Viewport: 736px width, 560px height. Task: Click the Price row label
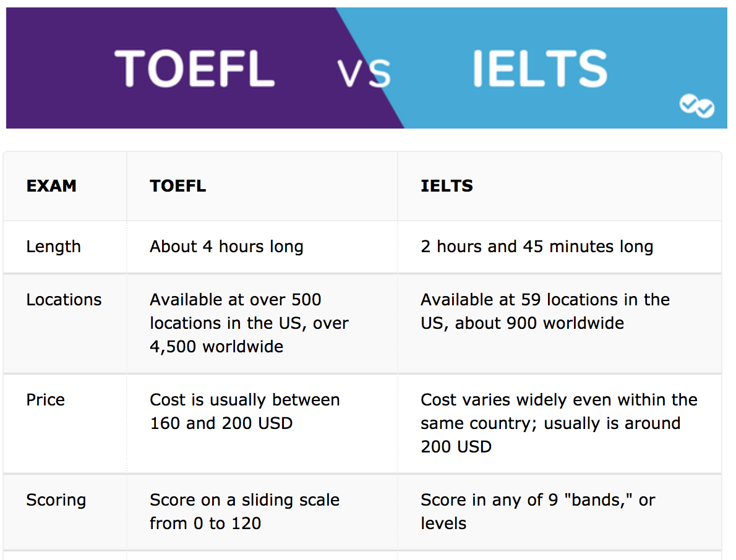46,400
